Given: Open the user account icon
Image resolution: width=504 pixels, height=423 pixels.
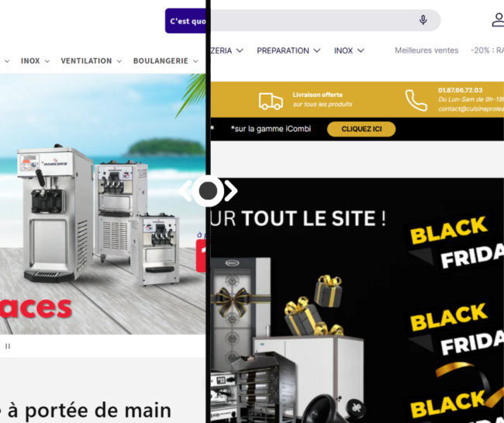Looking at the screenshot, I should click(x=499, y=20).
